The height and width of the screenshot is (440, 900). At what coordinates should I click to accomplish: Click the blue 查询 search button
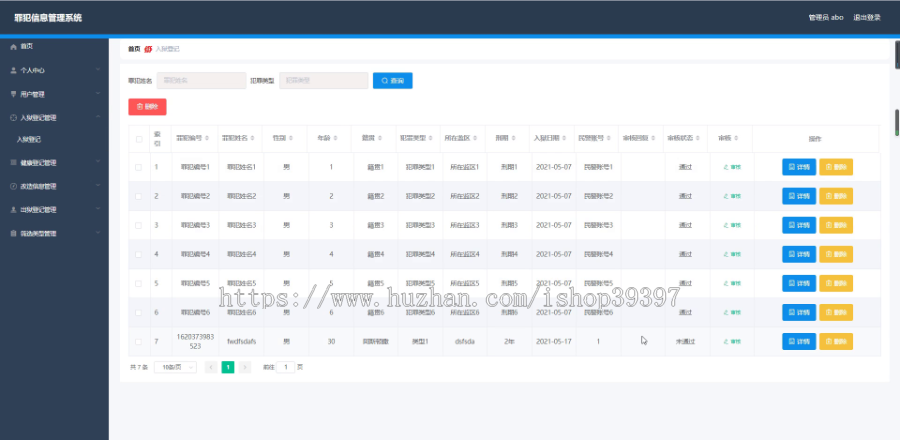(x=393, y=81)
